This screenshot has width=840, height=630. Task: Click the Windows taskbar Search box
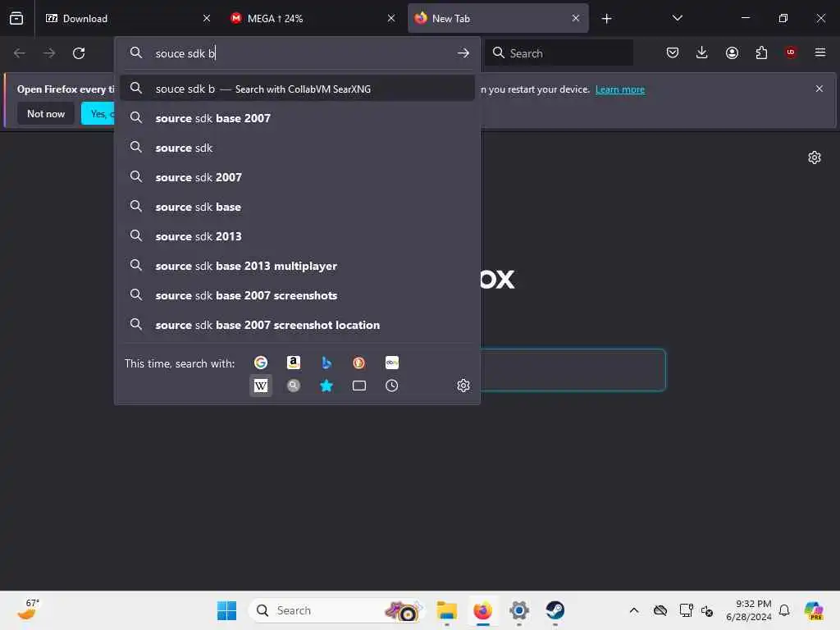[337, 610]
